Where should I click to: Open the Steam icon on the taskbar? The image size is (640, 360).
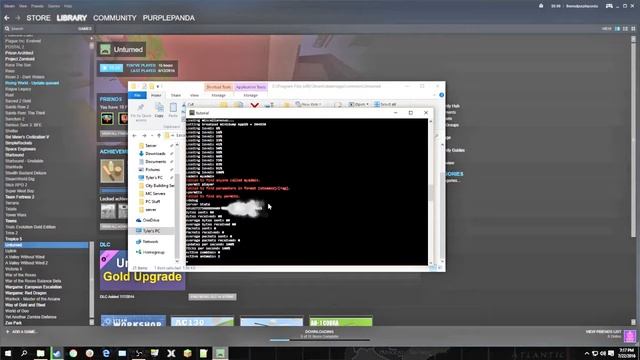click(57, 353)
